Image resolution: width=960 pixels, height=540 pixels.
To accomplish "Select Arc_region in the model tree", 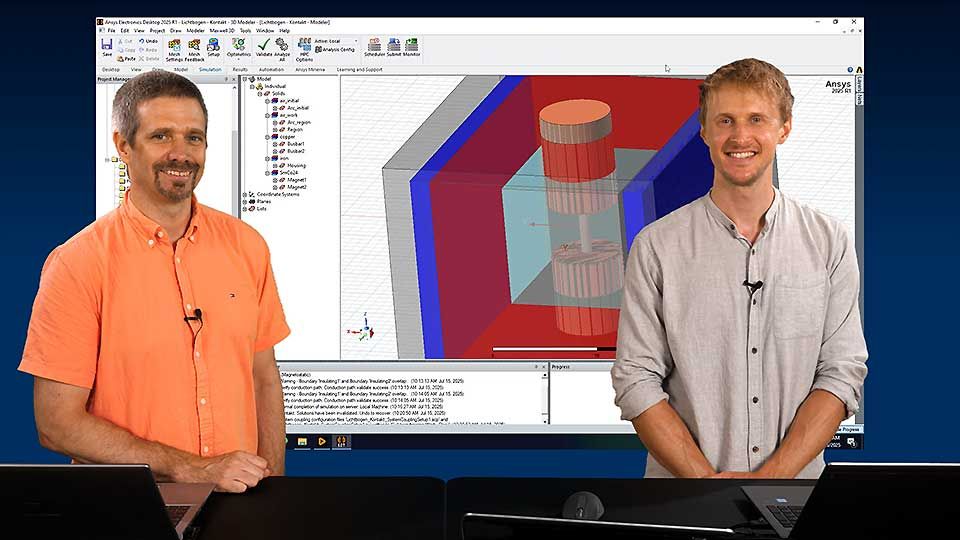I will pos(299,122).
